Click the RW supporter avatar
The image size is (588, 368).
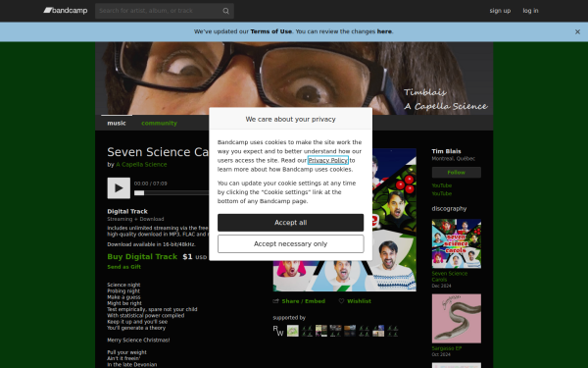pyautogui.click(x=278, y=331)
